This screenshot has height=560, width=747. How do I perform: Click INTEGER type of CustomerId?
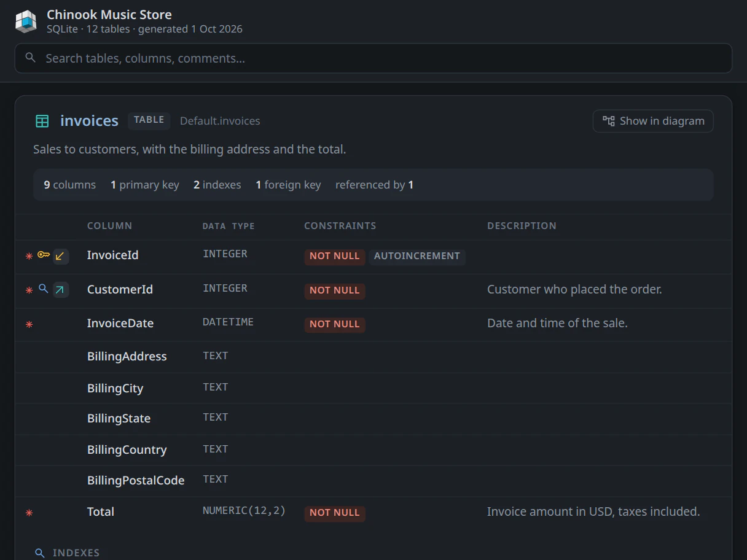pos(225,288)
